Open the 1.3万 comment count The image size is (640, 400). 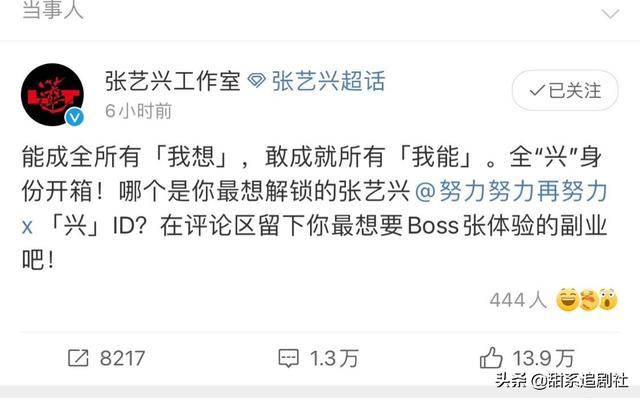[x=334, y=358]
